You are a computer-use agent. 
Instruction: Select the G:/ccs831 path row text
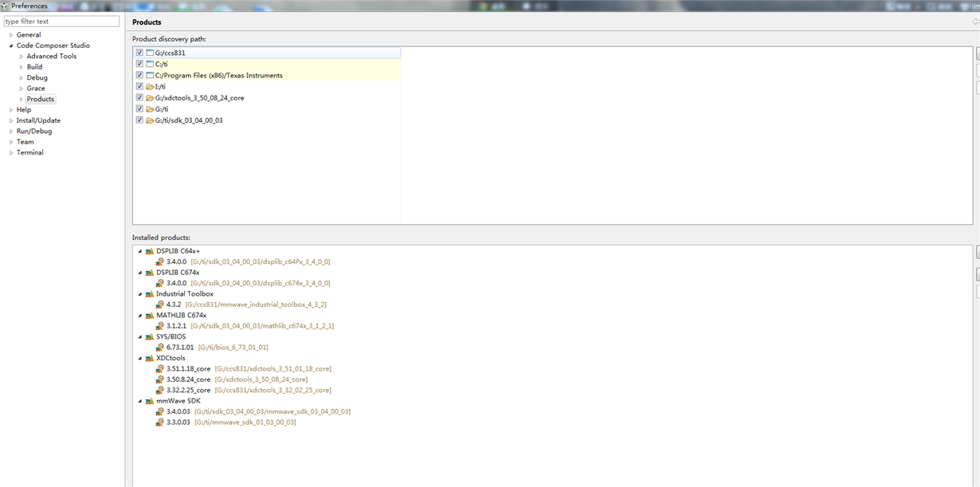171,53
